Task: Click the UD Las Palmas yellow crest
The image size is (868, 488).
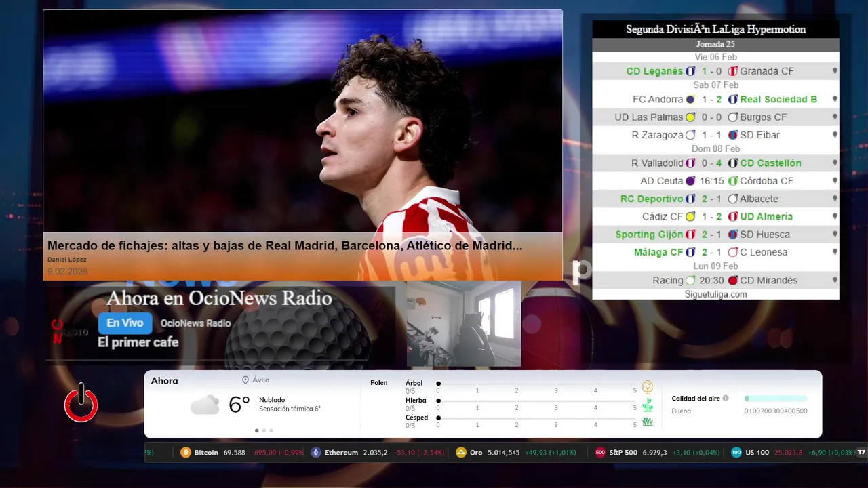Action: coord(690,117)
